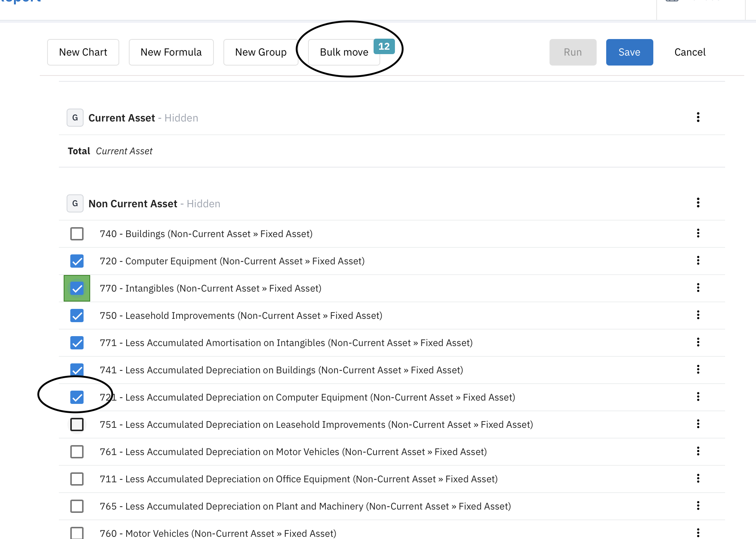This screenshot has height=539, width=756.
Task: Click the G icon beside Current Asset
Action: [x=75, y=118]
